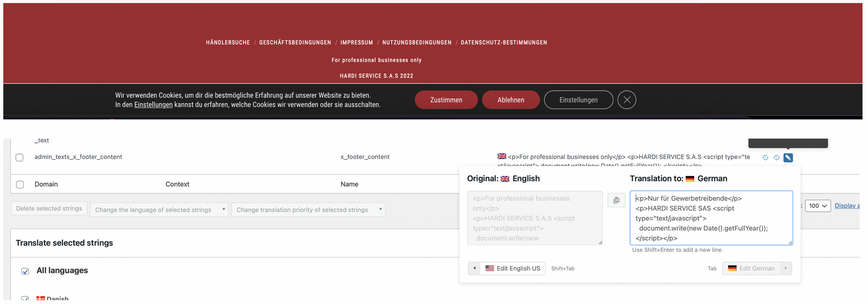Screen dimensions: 868x304
Task: Click the Name column header
Action: click(349, 185)
